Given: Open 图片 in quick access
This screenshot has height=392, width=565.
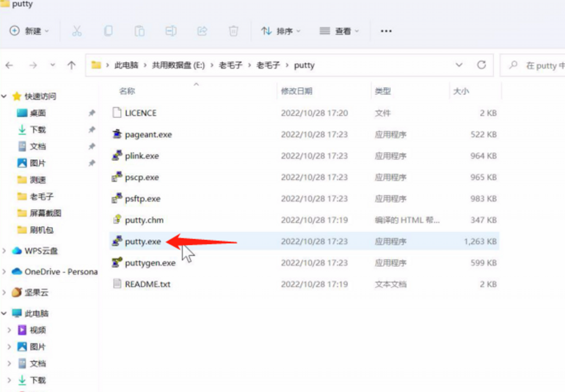Looking at the screenshot, I should [38, 163].
